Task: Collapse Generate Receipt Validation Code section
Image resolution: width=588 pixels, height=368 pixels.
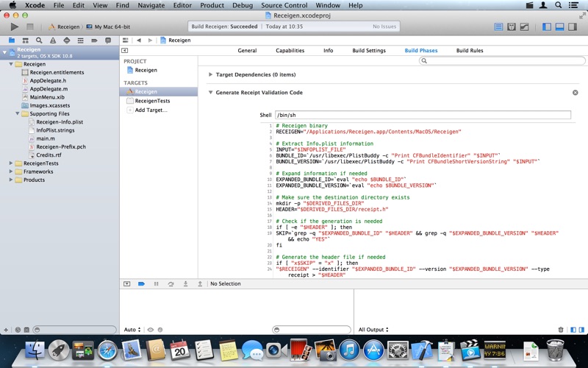Action: tap(210, 93)
